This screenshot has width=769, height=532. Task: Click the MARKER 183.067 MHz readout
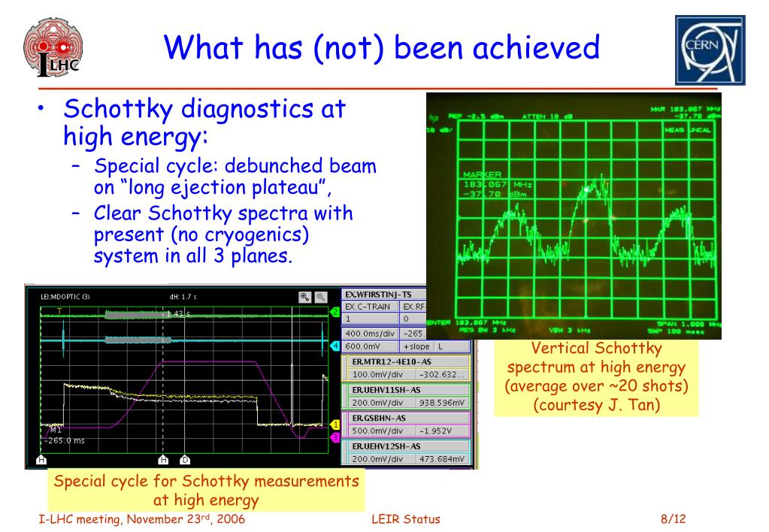pyautogui.click(x=497, y=184)
